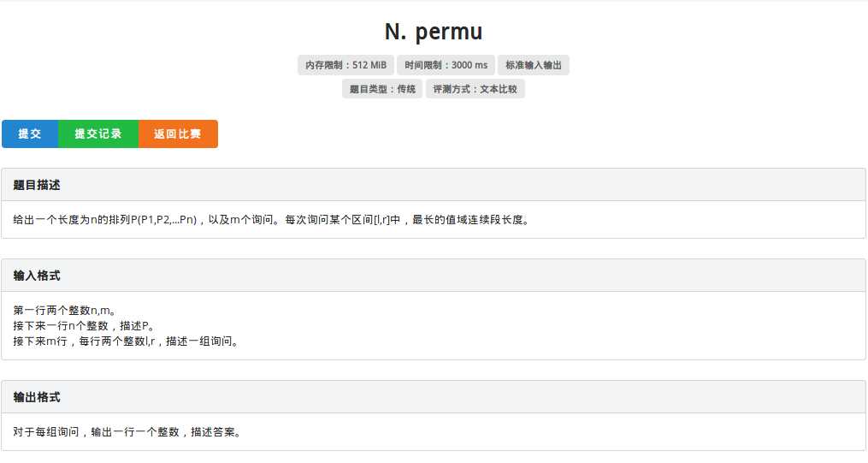This screenshot has width=868, height=463.
Task: Click the phrase 最长的值域连续段长度
Action: click(470, 220)
